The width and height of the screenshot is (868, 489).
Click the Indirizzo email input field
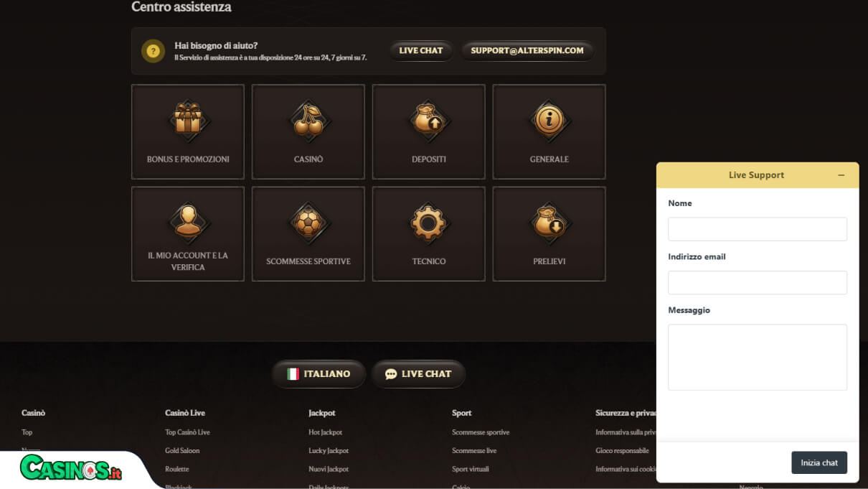click(x=758, y=282)
